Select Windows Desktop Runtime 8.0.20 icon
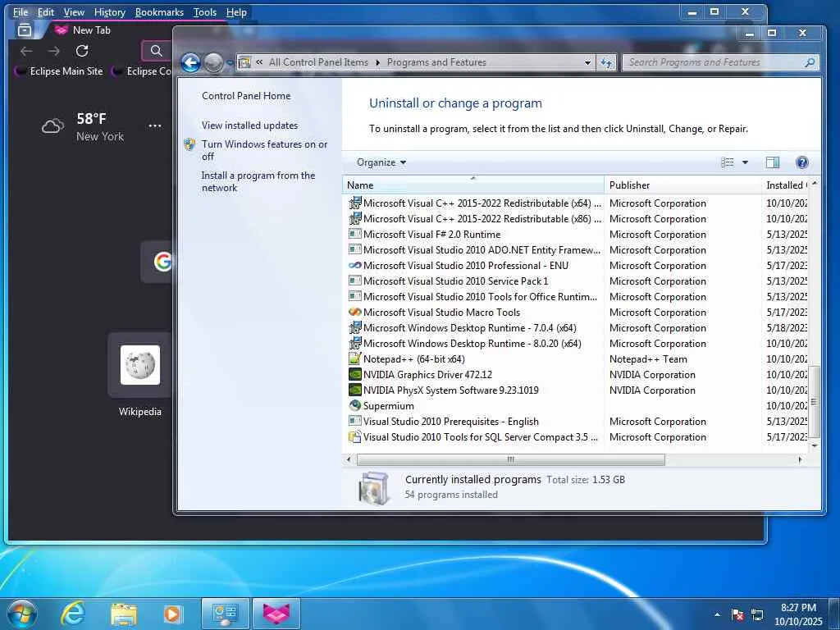This screenshot has height=630, width=840. click(x=354, y=343)
